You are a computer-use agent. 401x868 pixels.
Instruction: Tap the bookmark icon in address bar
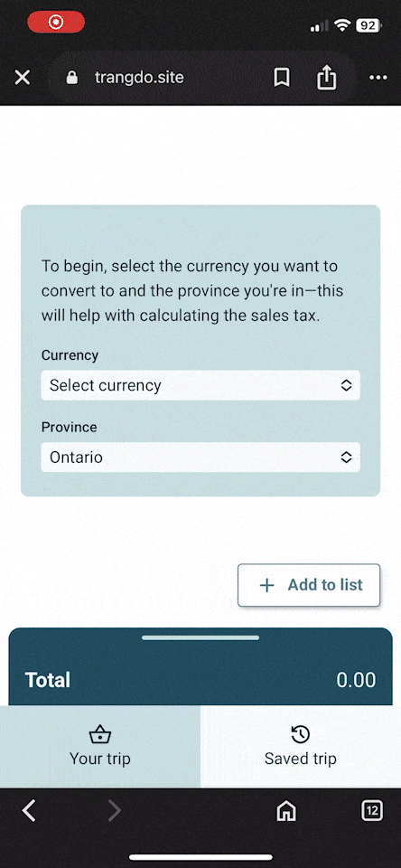pyautogui.click(x=282, y=78)
